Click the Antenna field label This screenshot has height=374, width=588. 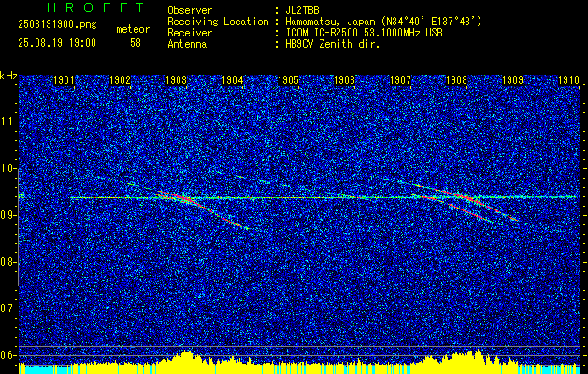(x=187, y=44)
